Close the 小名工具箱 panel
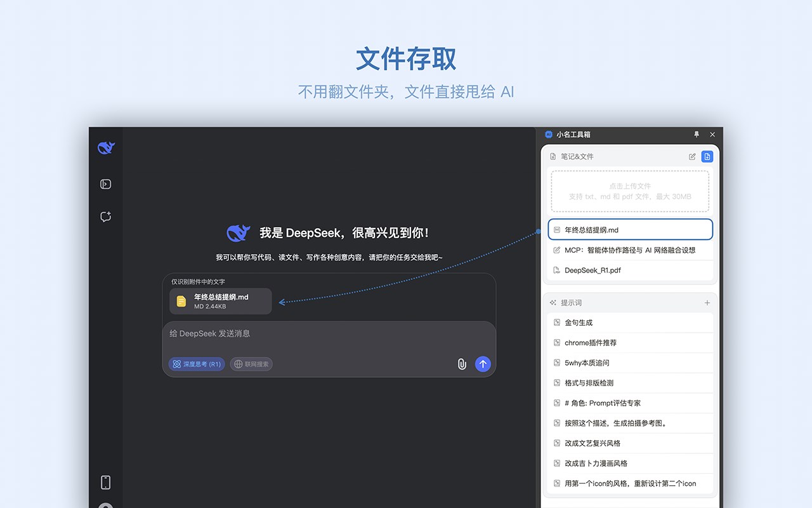The image size is (812, 508). click(x=712, y=135)
